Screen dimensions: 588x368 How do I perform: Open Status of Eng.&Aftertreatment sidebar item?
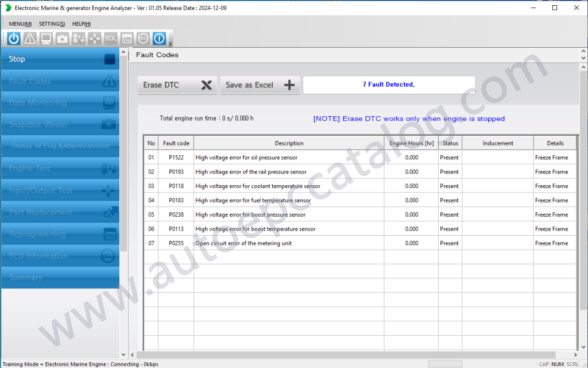(60, 147)
